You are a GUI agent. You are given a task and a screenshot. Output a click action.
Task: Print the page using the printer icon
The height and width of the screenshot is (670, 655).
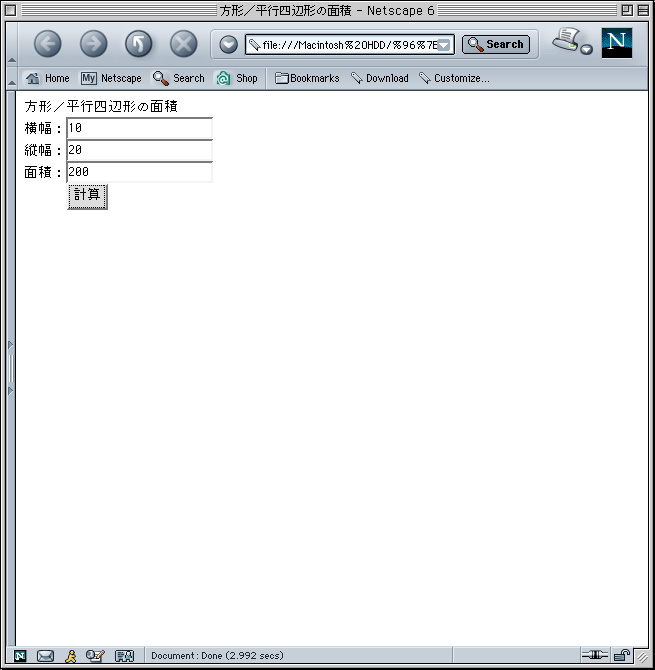[565, 41]
